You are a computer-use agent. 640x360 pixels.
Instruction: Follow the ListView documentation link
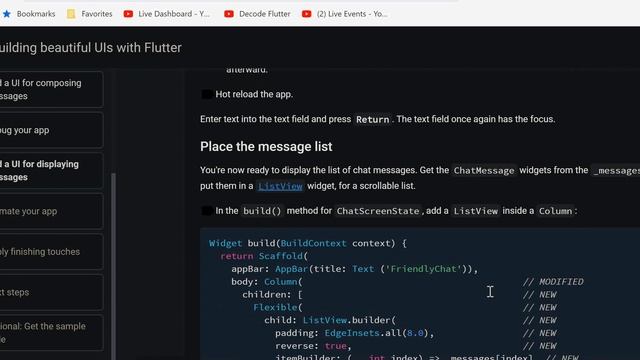(280, 186)
